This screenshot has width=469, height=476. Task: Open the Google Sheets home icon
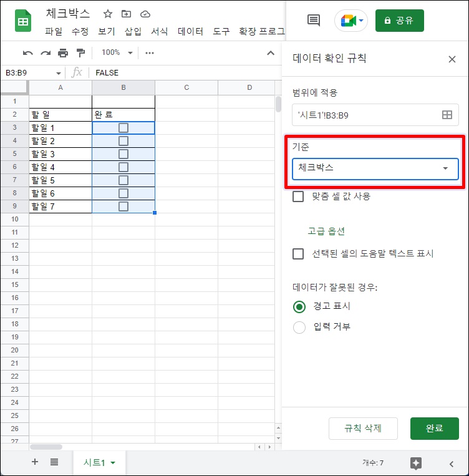click(23, 21)
